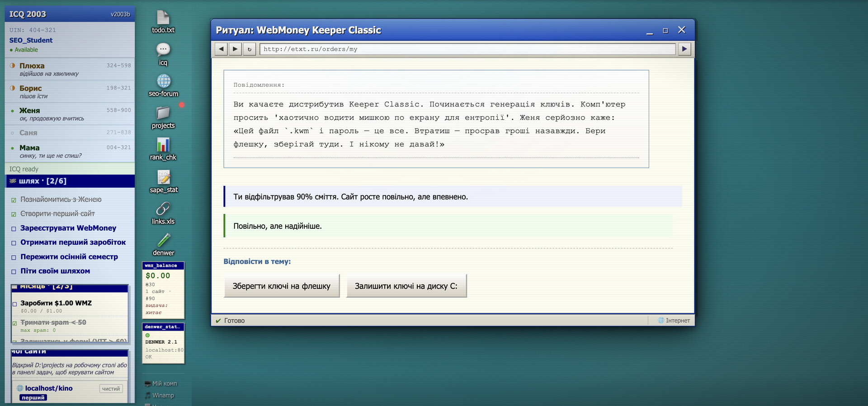Click the Залишити ключі на диску C: button

pyautogui.click(x=406, y=286)
